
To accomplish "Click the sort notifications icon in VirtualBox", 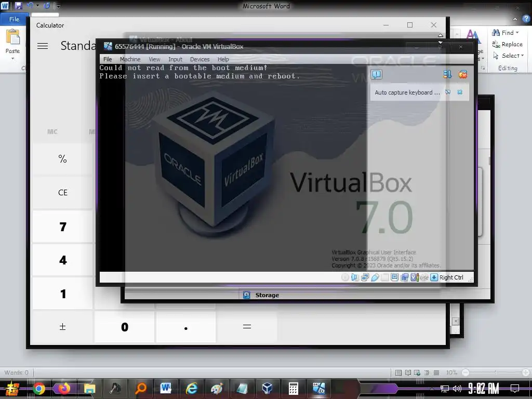I will click(x=447, y=74).
